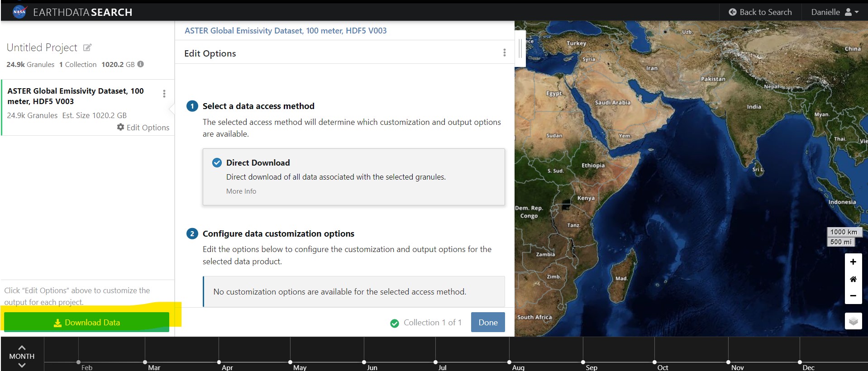
Task: Open the Danielle user account dropdown
Action: pos(835,12)
